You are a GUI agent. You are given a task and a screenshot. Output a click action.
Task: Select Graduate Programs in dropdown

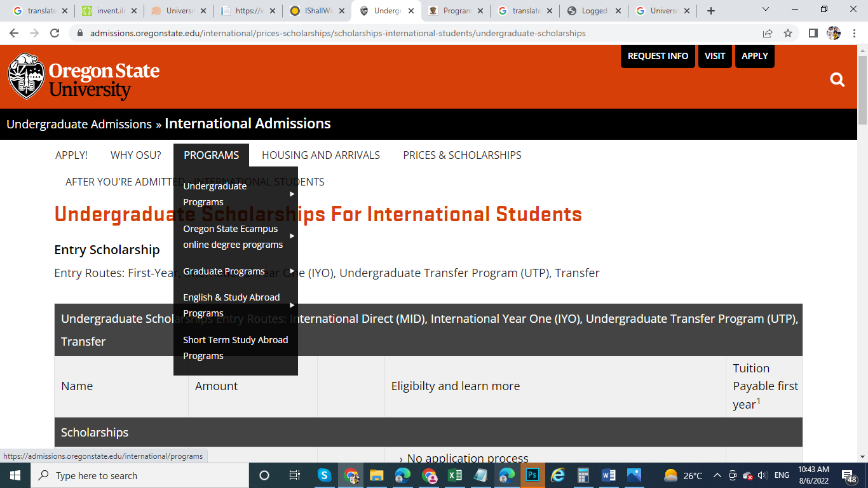(x=224, y=271)
